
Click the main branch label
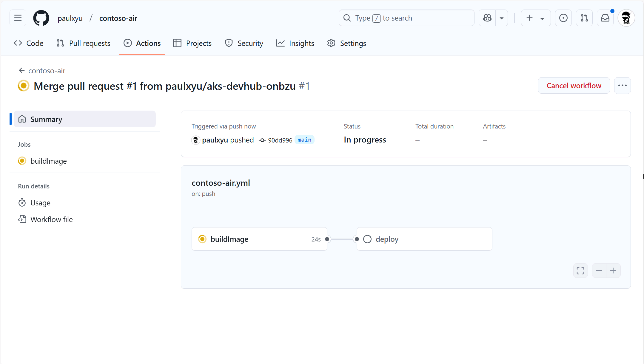point(304,140)
